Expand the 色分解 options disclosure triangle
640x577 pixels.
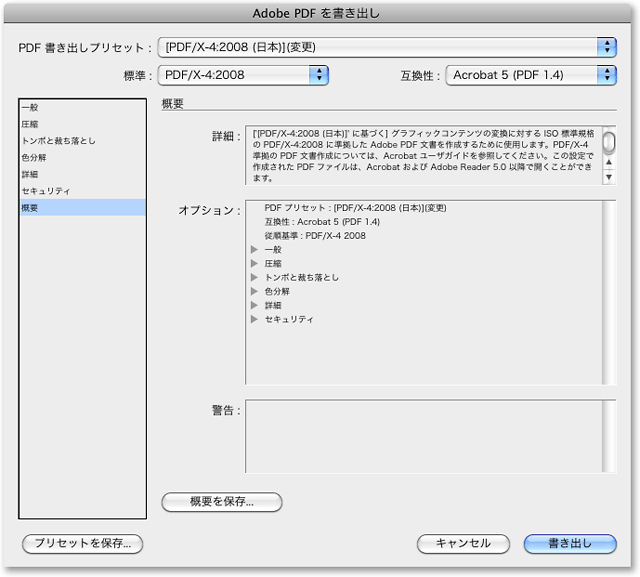[x=254, y=292]
